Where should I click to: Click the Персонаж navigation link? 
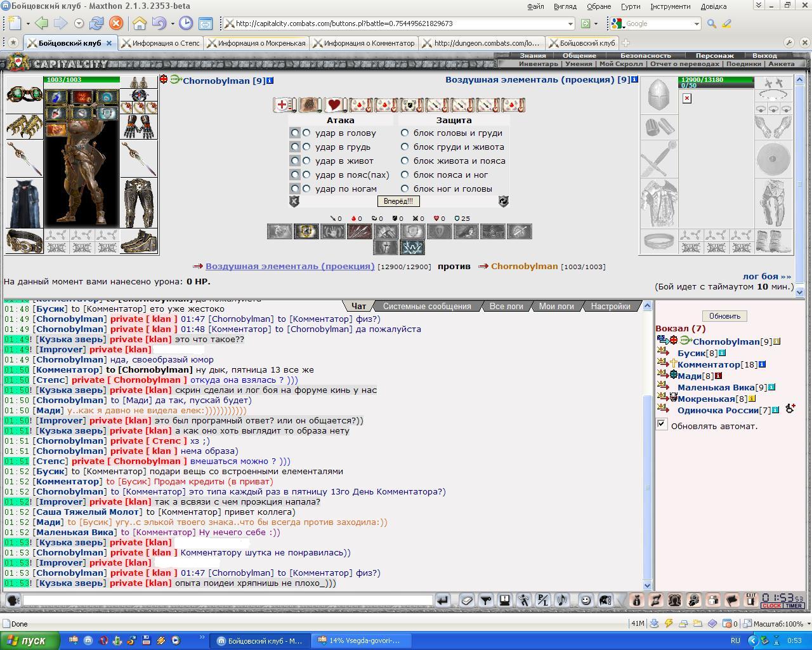[714, 55]
